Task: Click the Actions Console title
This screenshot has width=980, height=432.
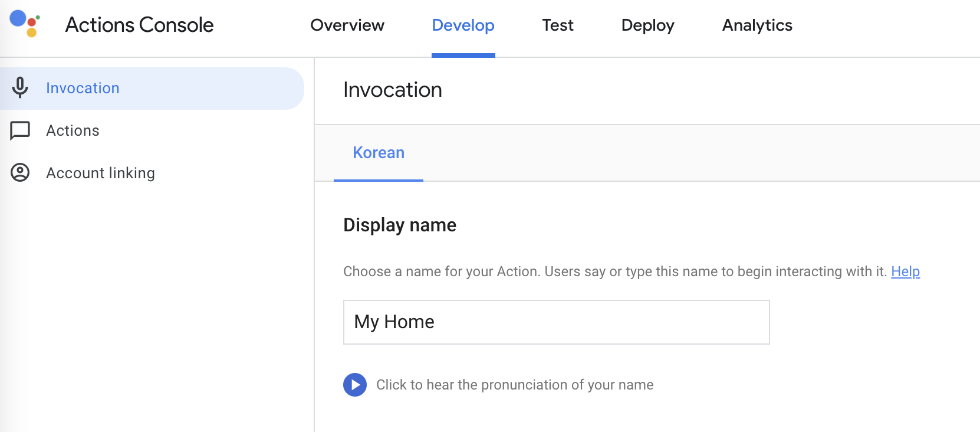Action: coord(139,25)
